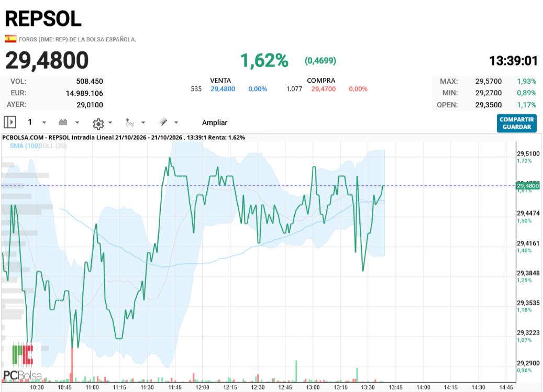Image resolution: width=543 pixels, height=392 pixels.
Task: Toggle the side panel icon in chart toolbar
Action: click(10, 122)
